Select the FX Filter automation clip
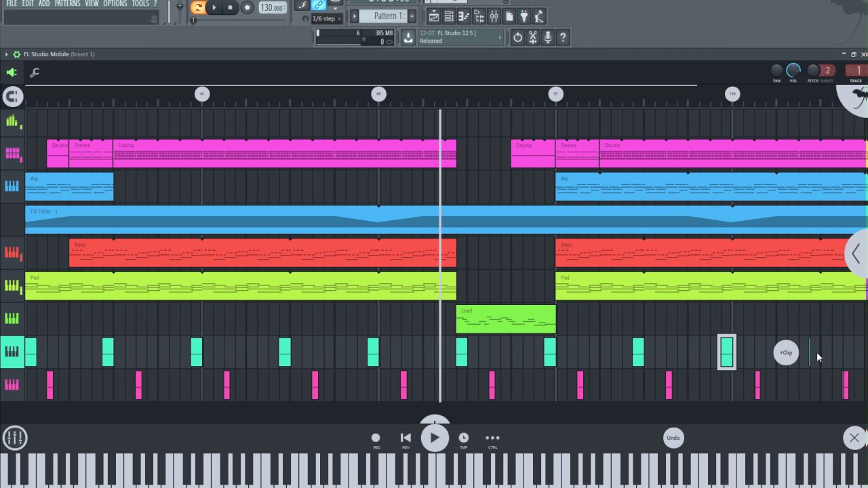Viewport: 868px width, 488px height. point(446,220)
